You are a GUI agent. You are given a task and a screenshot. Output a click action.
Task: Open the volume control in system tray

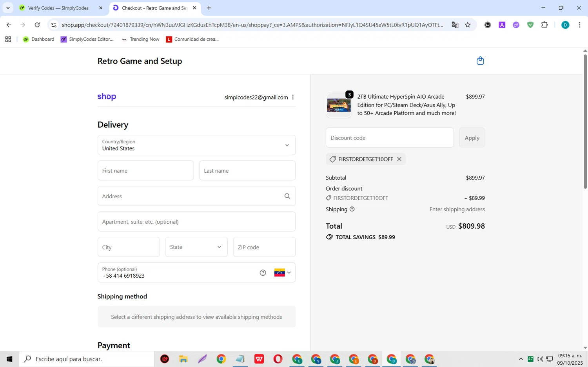pyautogui.click(x=540, y=359)
